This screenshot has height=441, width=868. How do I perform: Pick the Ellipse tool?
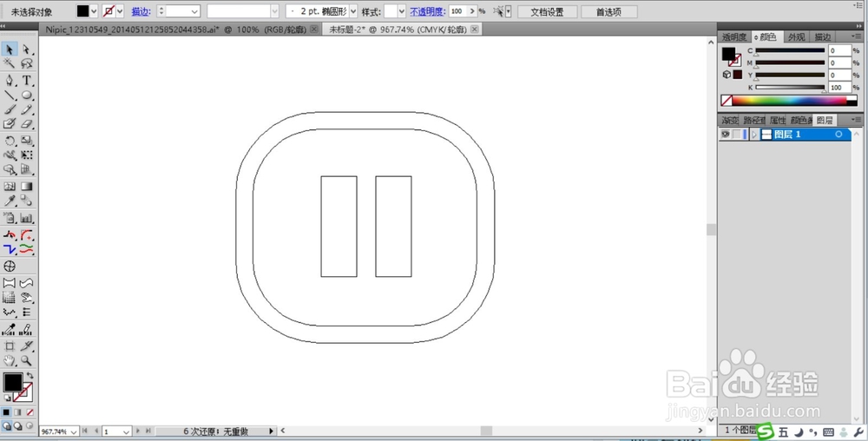(27, 95)
